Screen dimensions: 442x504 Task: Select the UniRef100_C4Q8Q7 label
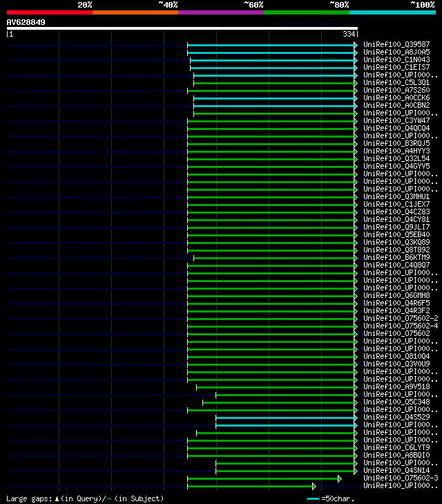pyautogui.click(x=396, y=265)
